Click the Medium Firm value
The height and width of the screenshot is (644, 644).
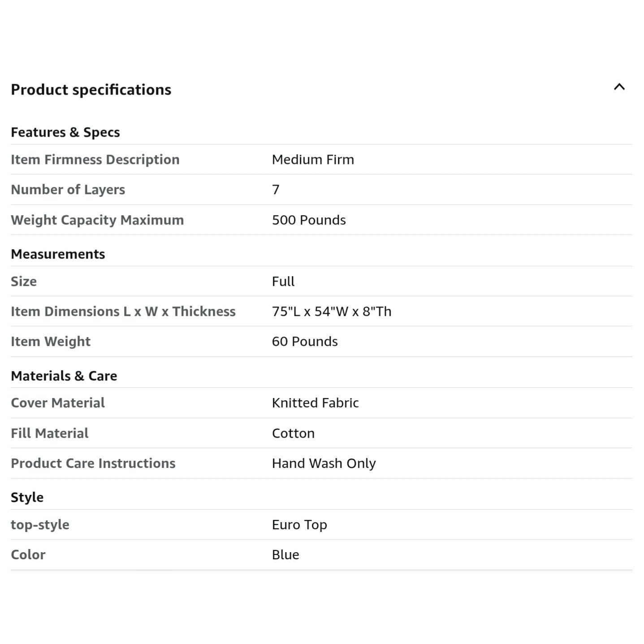coord(313,160)
